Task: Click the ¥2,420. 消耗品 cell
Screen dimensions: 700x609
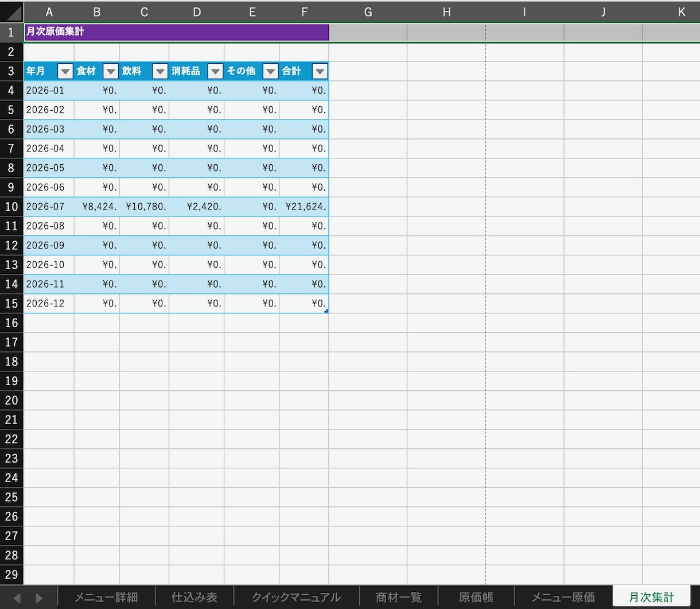Action: [196, 207]
